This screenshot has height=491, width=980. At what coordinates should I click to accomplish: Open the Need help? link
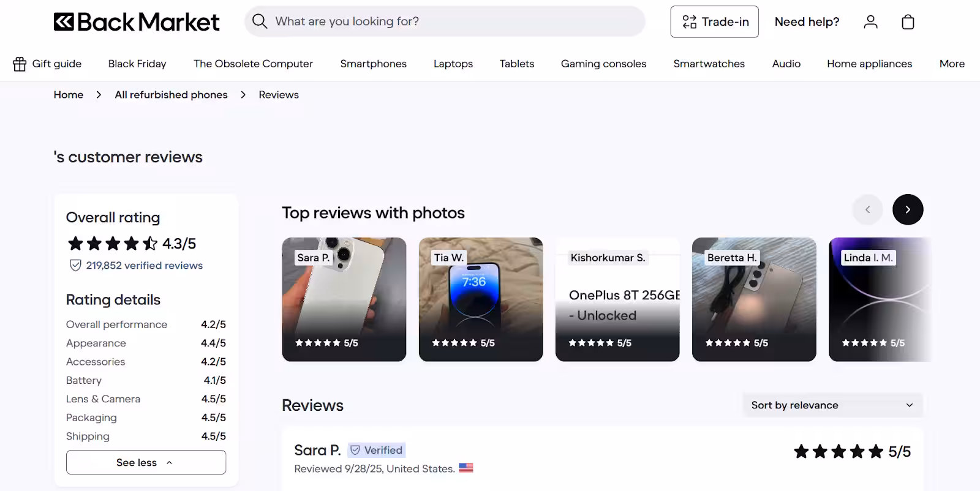click(807, 22)
